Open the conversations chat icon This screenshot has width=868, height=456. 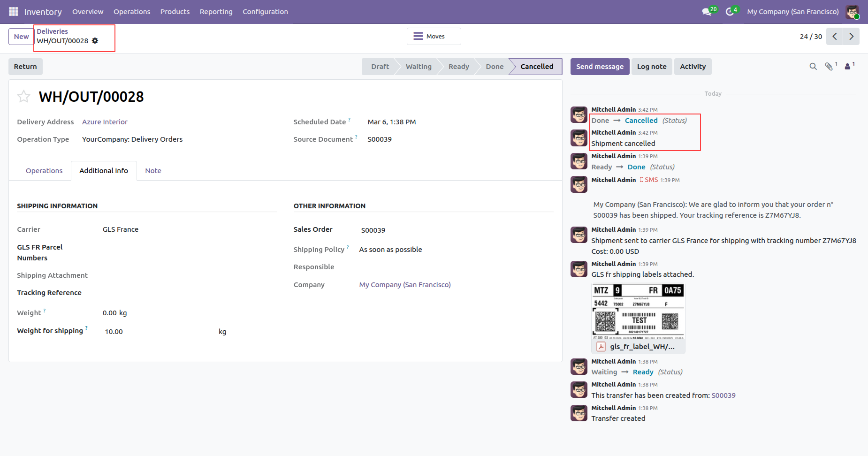point(707,12)
